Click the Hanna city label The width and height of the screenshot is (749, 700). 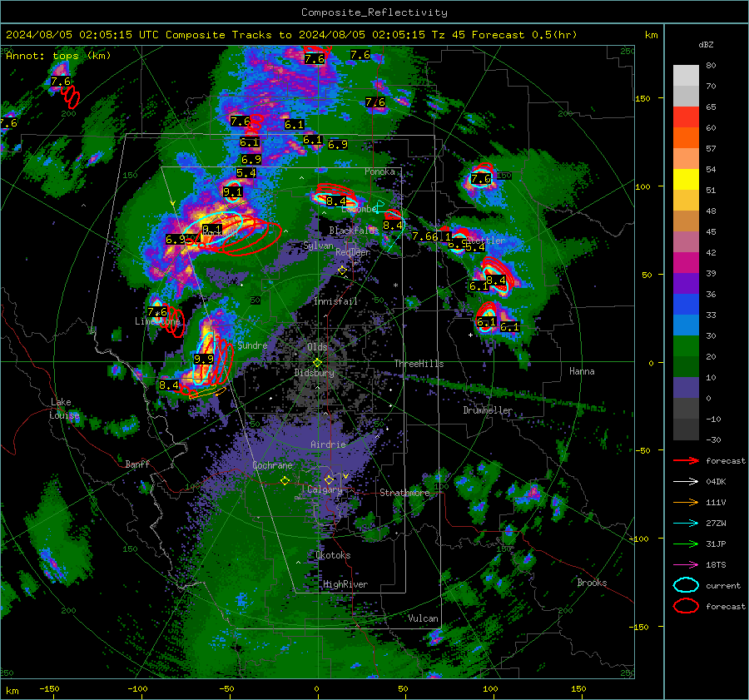[582, 371]
